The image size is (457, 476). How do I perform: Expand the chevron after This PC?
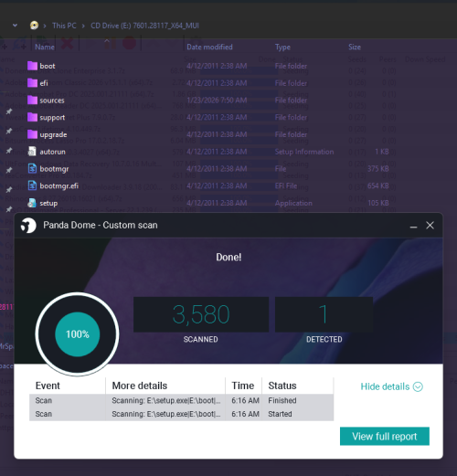(x=83, y=26)
